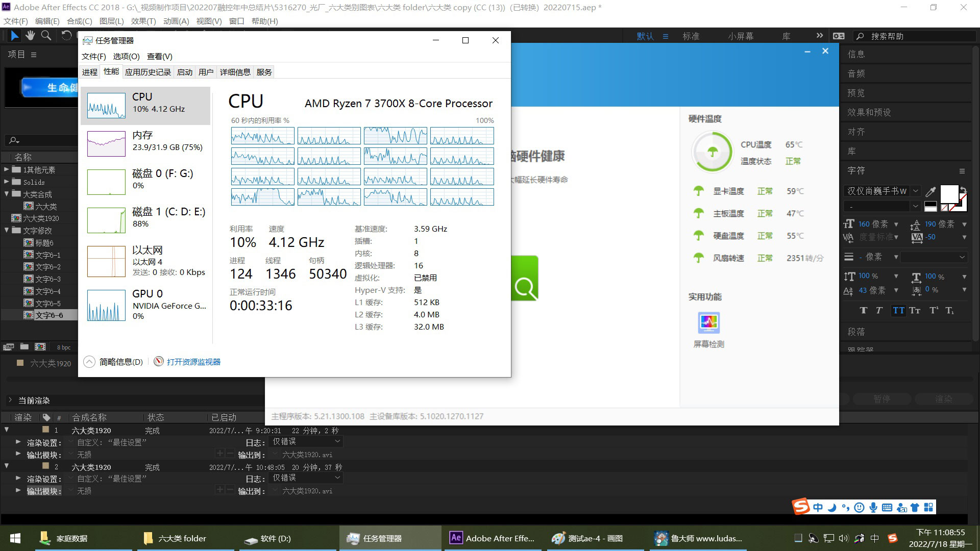The image size is (980, 551).
Task: Toggle All Caps TT text style
Action: [x=898, y=310]
